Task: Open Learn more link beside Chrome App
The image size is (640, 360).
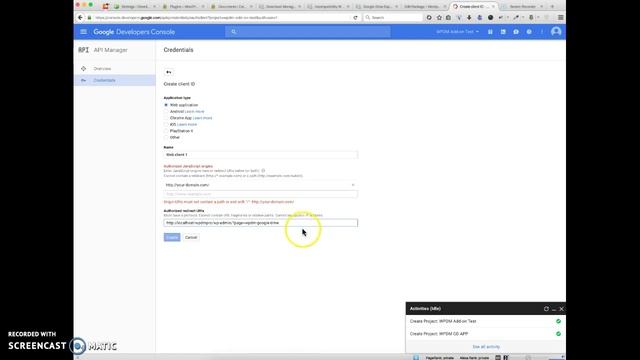Action: [202, 118]
